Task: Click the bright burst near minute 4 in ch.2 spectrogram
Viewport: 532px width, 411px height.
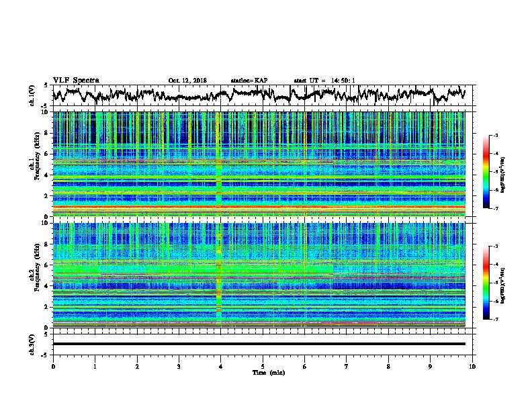Action: pos(219,275)
